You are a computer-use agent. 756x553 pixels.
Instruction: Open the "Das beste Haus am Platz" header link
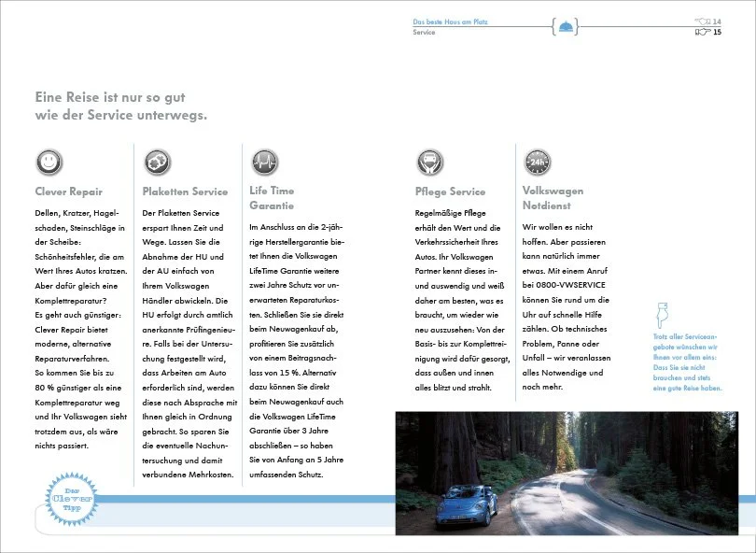coord(450,21)
